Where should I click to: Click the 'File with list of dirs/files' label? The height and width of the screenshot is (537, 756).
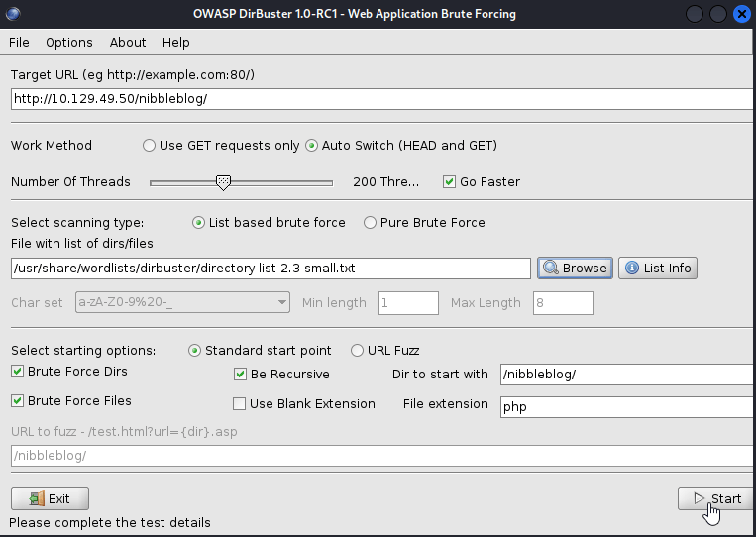pos(82,244)
